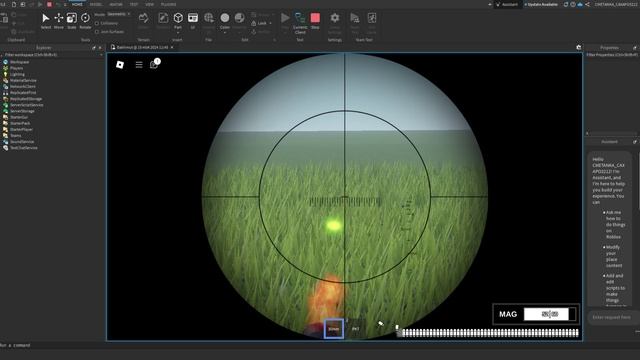Select Lighting in Explorer
Viewport: 640px width, 360px height.
point(17,74)
